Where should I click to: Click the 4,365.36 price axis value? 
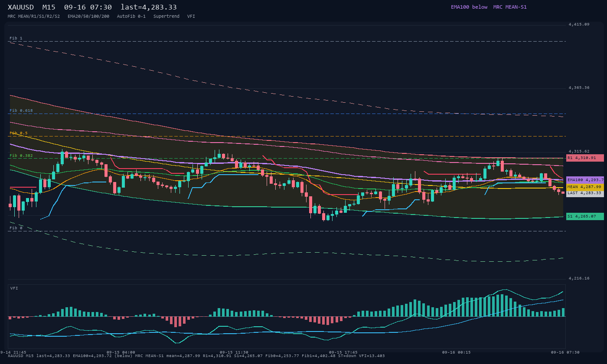tap(579, 88)
